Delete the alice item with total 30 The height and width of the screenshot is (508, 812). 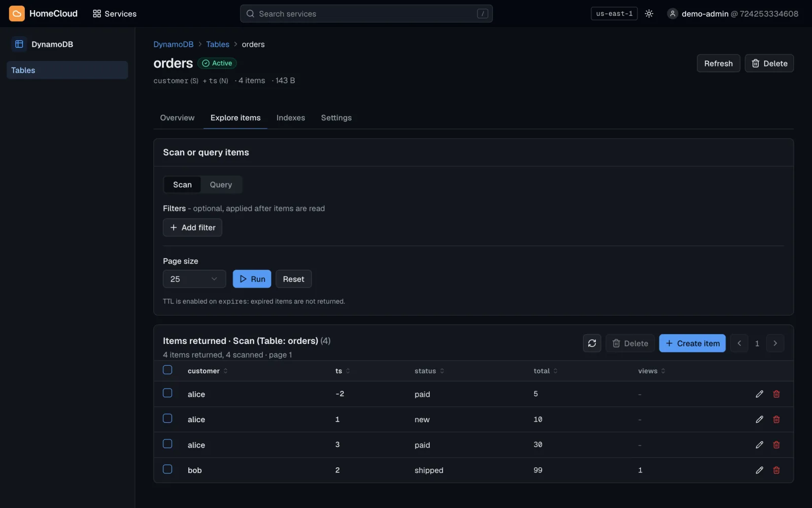pos(776,445)
